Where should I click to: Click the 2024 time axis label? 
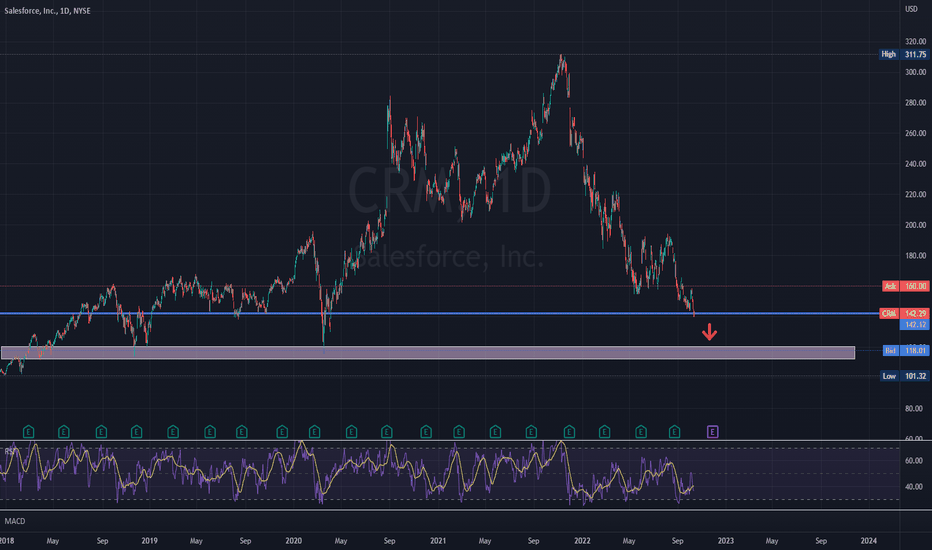point(868,540)
